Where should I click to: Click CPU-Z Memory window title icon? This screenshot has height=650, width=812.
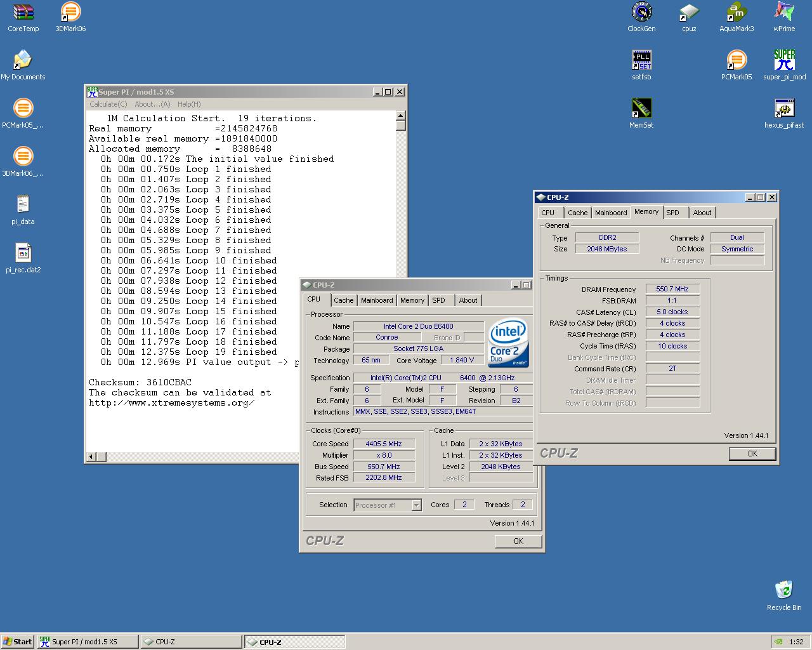[x=541, y=197]
